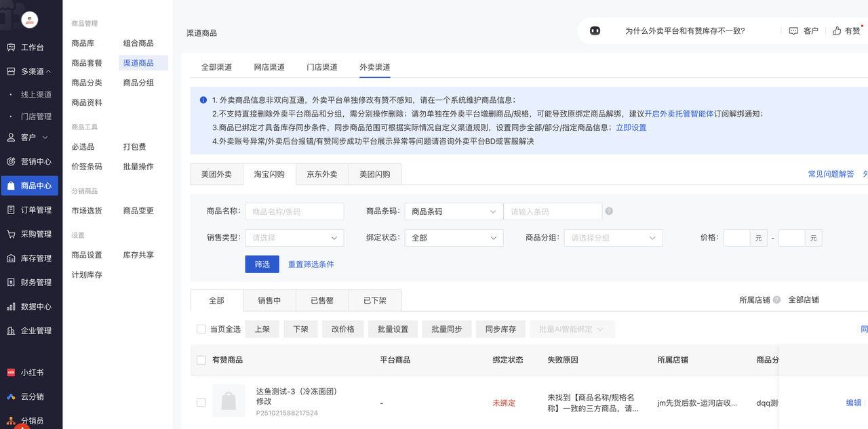Image resolution: width=868 pixels, height=429 pixels.
Task: Click the 采购管理 shopping cart icon
Action: [11, 234]
